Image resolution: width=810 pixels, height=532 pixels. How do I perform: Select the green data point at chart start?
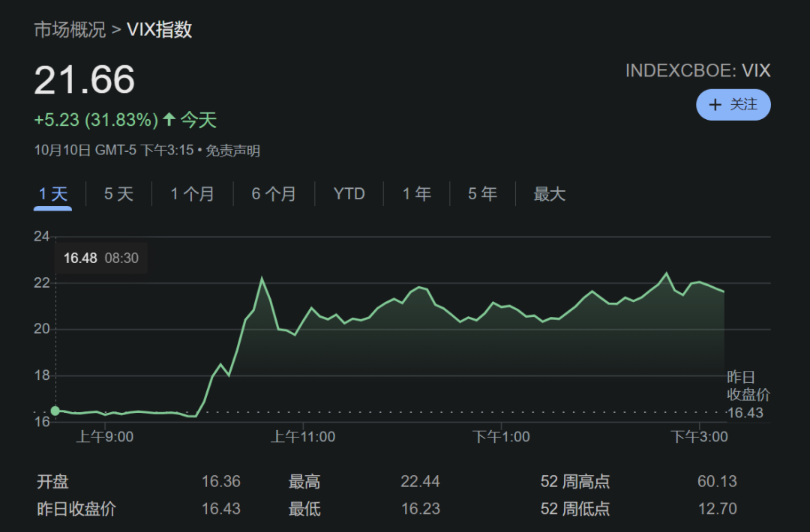[55, 409]
